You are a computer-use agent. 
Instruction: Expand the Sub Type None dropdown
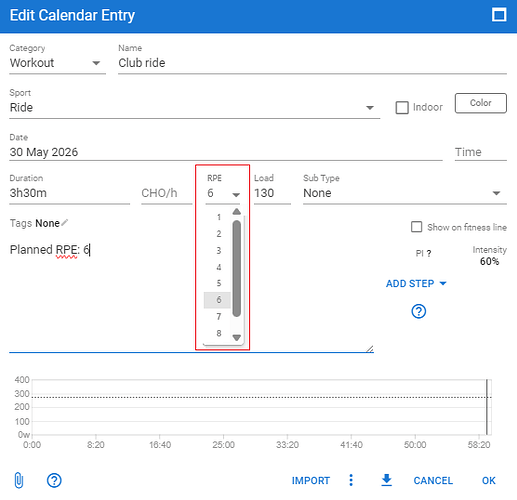(405, 193)
